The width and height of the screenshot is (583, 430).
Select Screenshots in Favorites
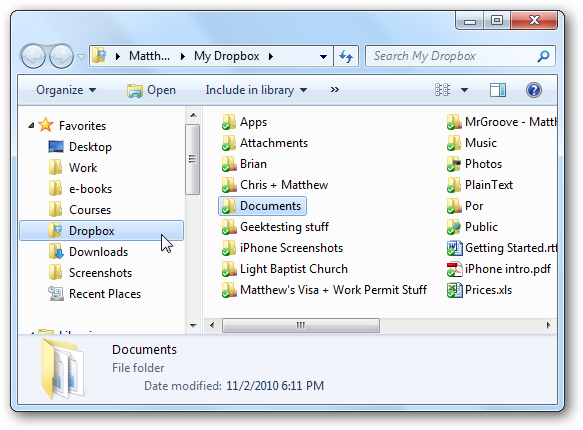100,273
